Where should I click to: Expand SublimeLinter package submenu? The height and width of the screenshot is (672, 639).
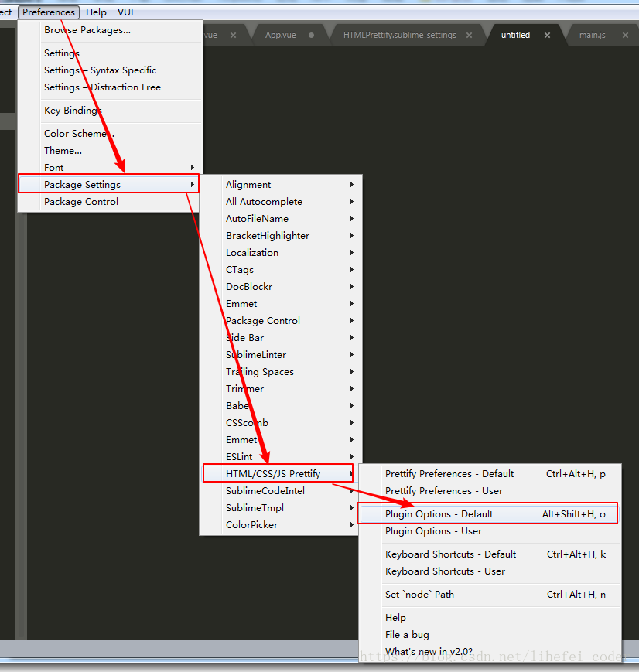tap(281, 355)
